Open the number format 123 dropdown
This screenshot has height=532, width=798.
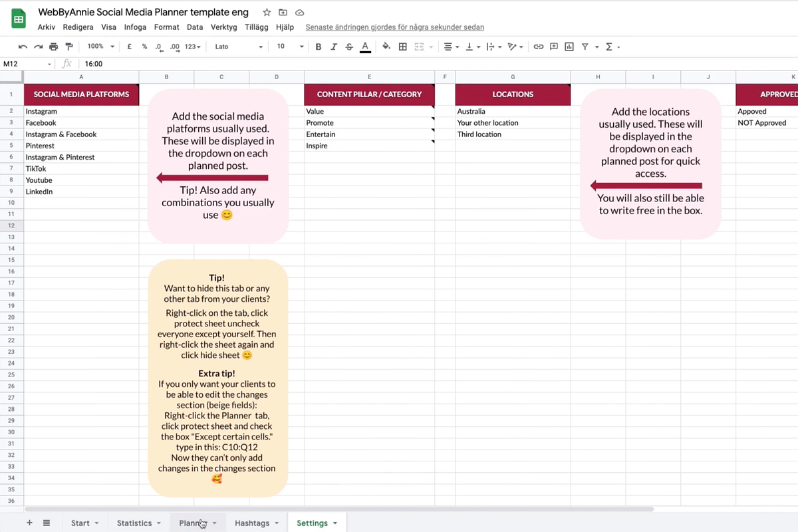(x=194, y=47)
